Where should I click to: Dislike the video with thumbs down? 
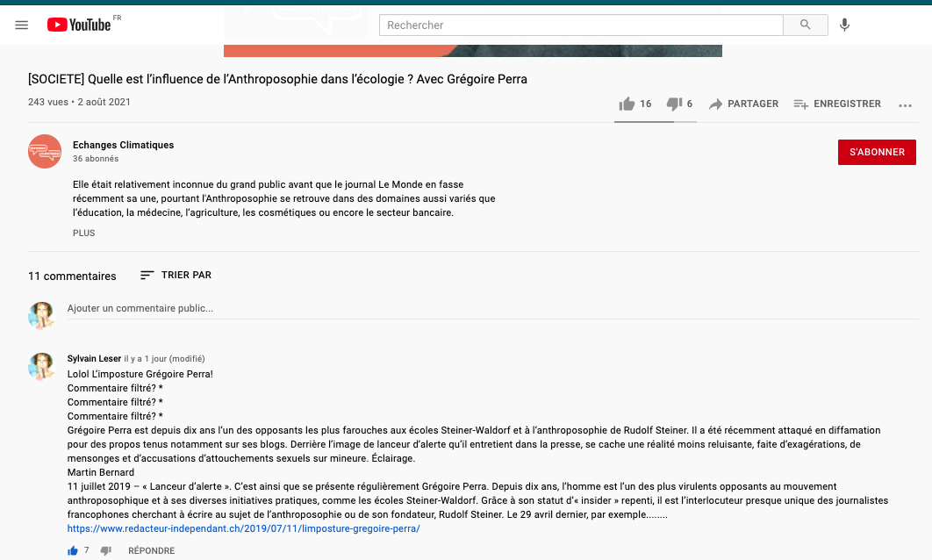coord(674,104)
